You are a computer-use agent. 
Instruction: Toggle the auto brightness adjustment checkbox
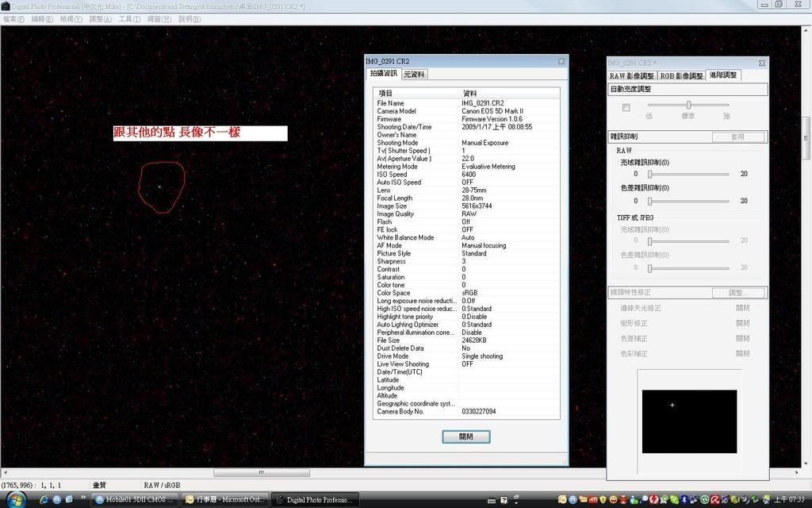click(626, 107)
